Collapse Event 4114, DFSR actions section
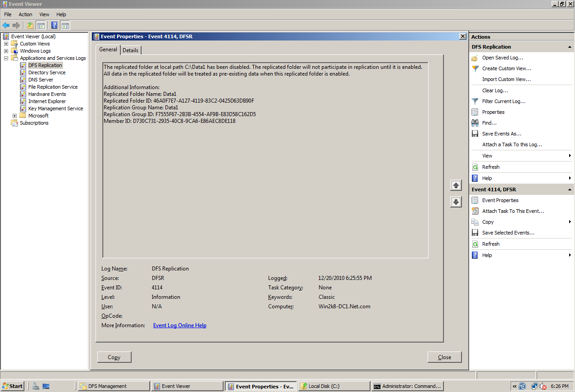The image size is (575, 392). (x=570, y=189)
